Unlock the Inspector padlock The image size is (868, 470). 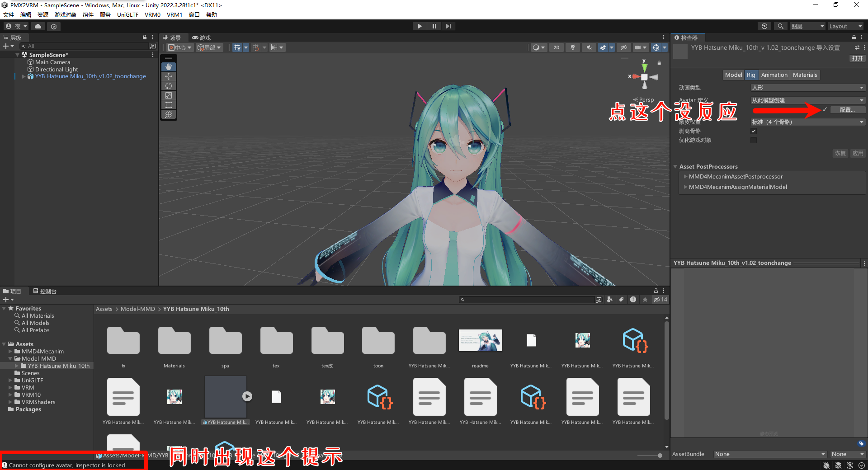[854, 38]
